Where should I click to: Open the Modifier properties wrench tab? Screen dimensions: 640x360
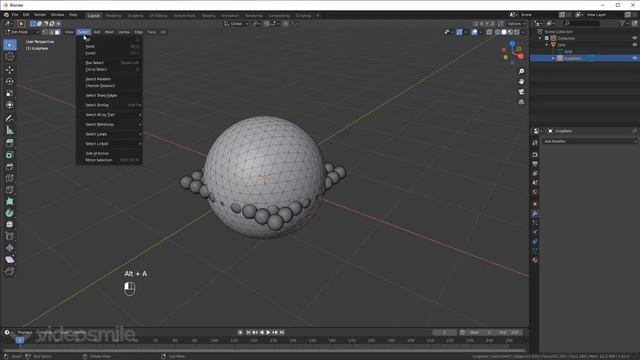(x=535, y=213)
